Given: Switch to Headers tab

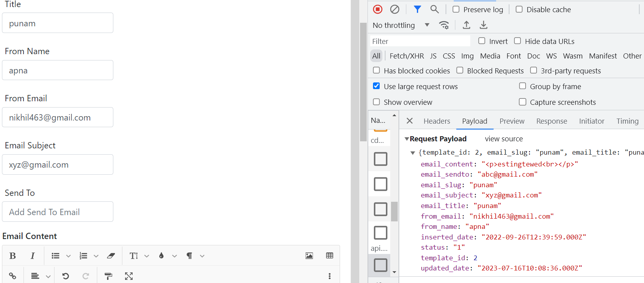Looking at the screenshot, I should click(x=437, y=121).
